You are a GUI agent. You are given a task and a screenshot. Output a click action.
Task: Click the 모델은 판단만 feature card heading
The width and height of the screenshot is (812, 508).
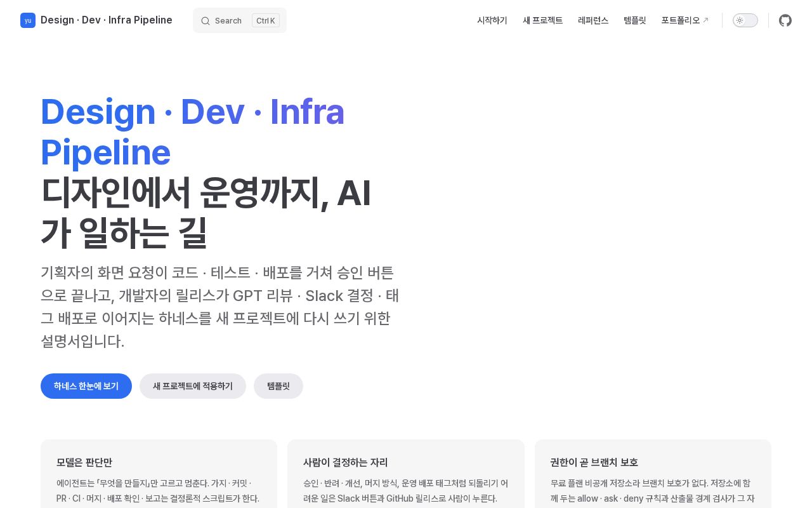tap(84, 462)
